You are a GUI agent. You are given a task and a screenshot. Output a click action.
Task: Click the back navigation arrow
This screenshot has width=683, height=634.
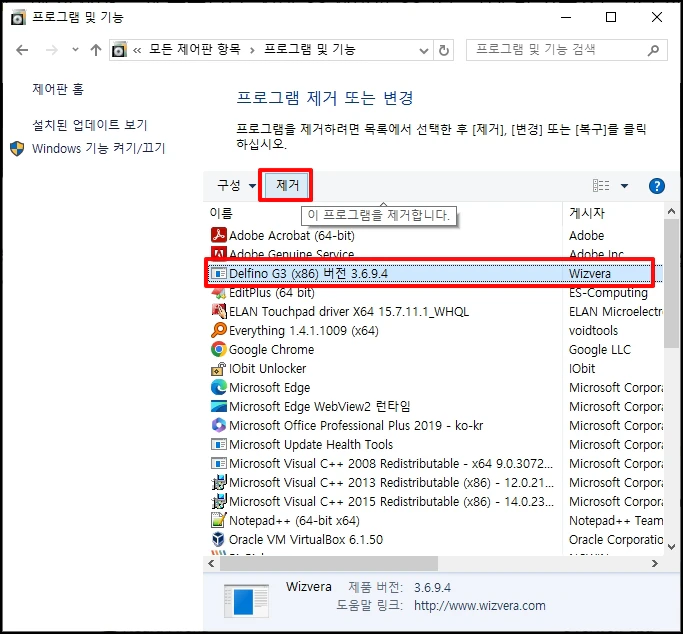pyautogui.click(x=22, y=51)
